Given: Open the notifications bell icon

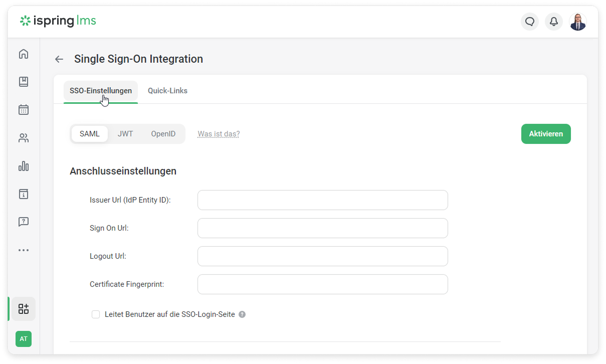Looking at the screenshot, I should click(x=554, y=22).
